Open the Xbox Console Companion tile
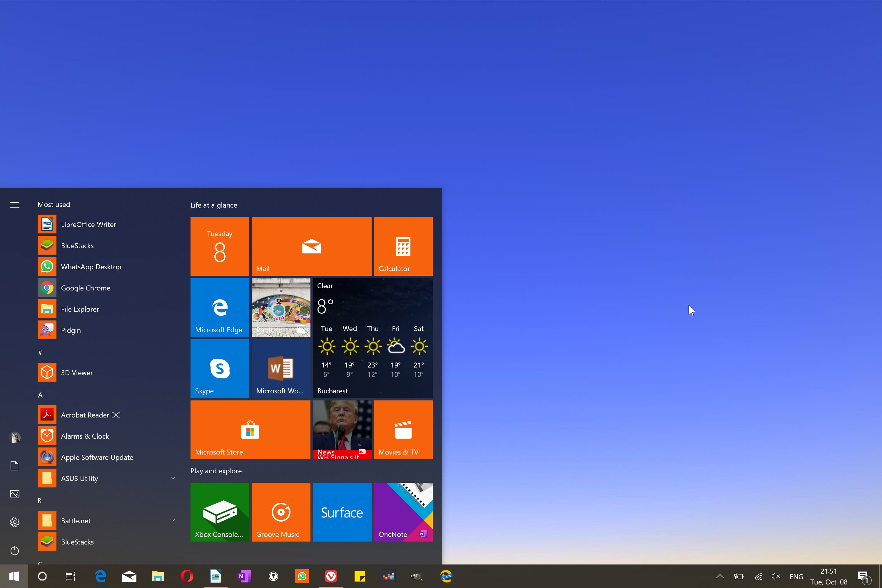The width and height of the screenshot is (882, 588). [220, 512]
